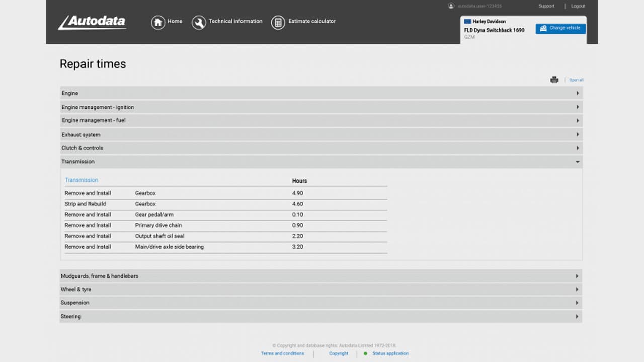This screenshot has height=362, width=644.
Task: Click the user account icon for autodata.user-123456
Action: [x=450, y=6]
